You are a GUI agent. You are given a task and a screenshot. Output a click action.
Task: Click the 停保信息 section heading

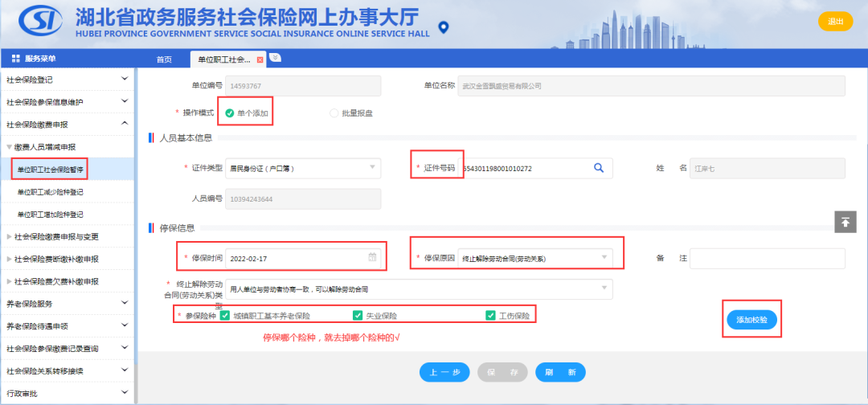point(177,228)
